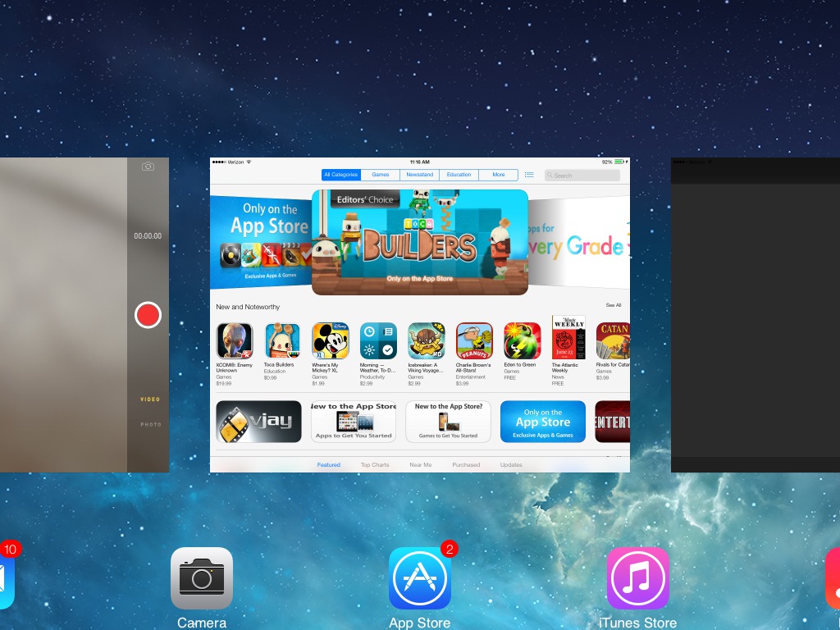840x630 pixels.
Task: Open the More categories menu
Action: pos(498,175)
